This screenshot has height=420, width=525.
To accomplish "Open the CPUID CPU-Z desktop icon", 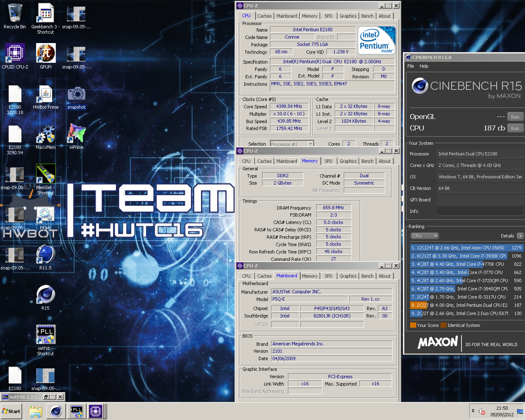I will 15,56.
